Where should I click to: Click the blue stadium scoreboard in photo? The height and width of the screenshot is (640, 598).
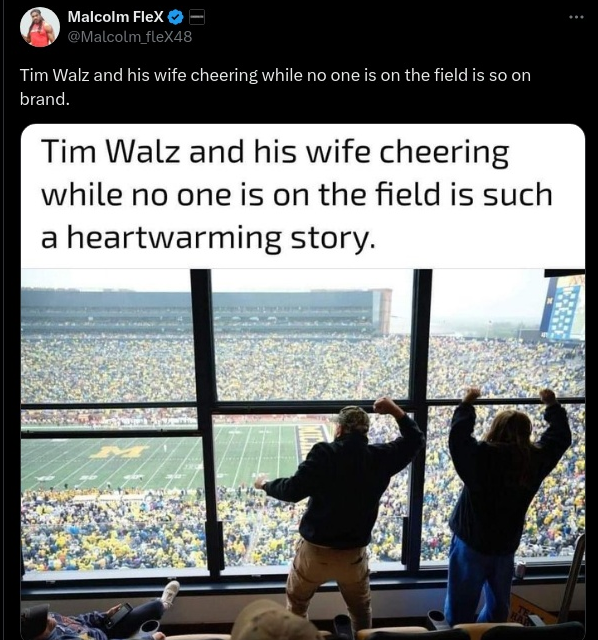tap(562, 308)
